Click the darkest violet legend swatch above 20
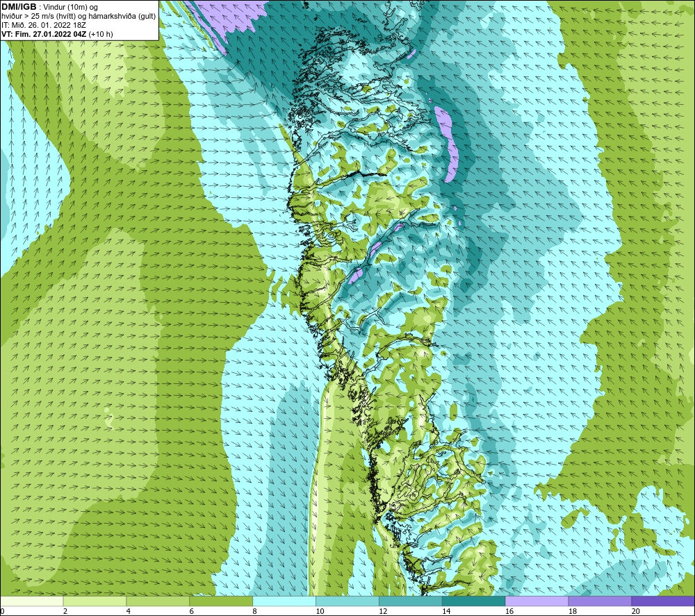The height and width of the screenshot is (616, 695). click(x=663, y=601)
